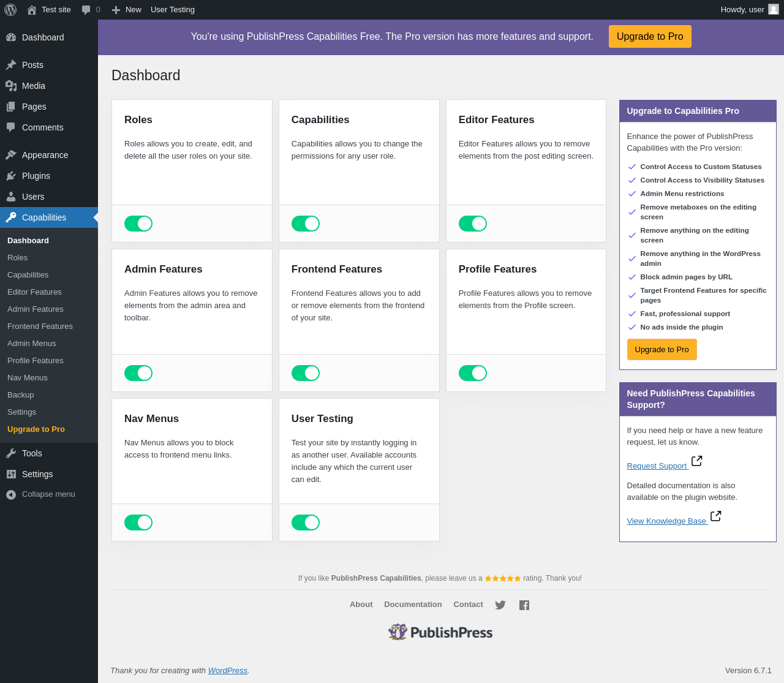
Task: Click the banner Upgrade to Pro button
Action: pos(650,37)
